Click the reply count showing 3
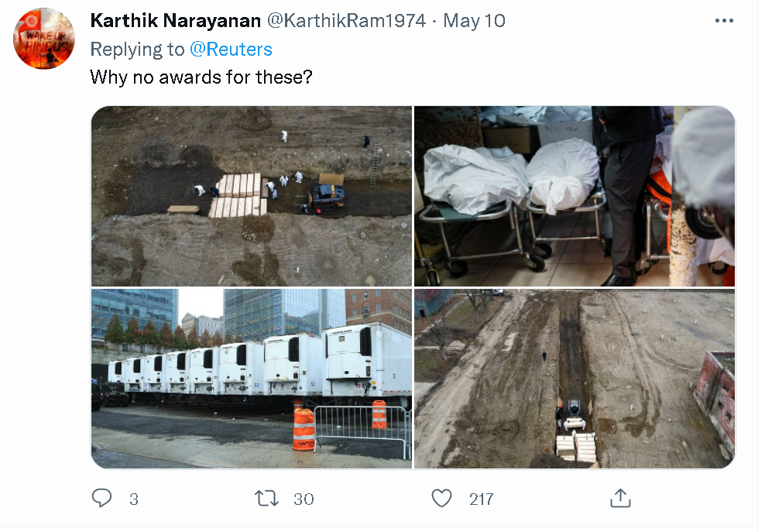 134,499
